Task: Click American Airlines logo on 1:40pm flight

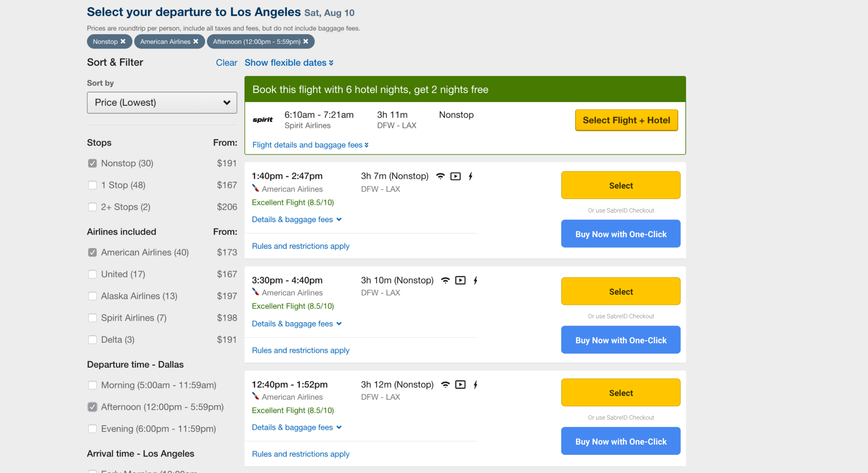Action: [x=256, y=188]
